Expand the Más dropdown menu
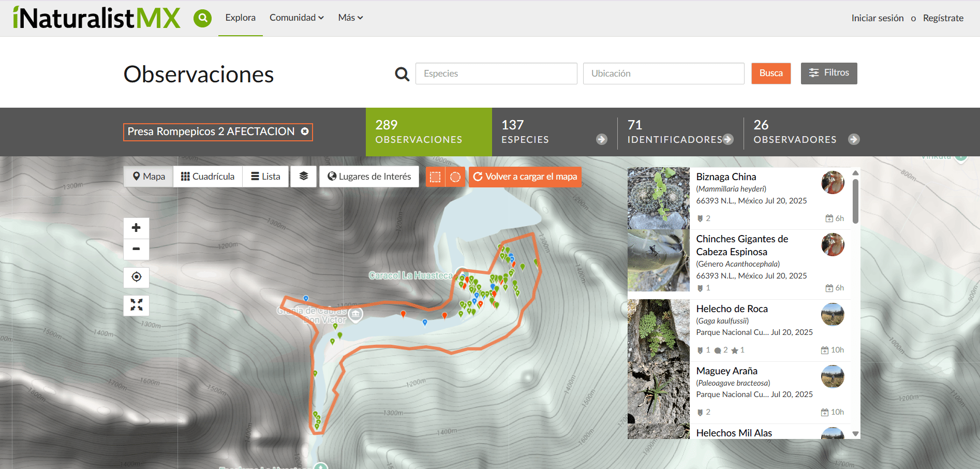This screenshot has width=980, height=469. coord(350,18)
